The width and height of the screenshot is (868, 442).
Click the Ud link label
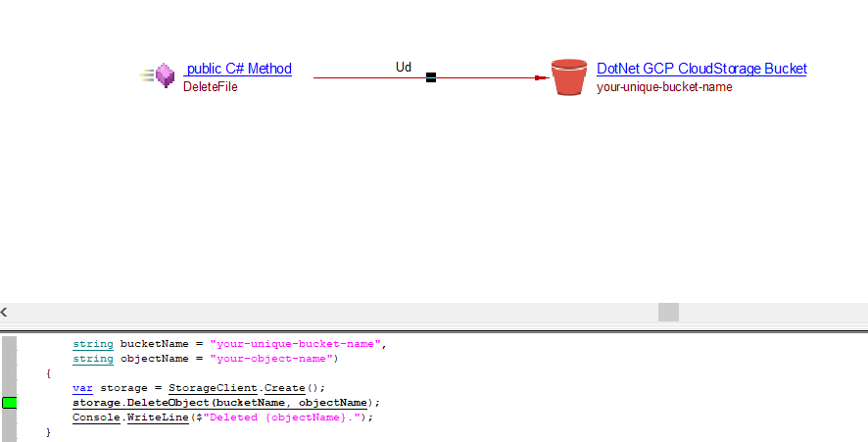tap(403, 68)
